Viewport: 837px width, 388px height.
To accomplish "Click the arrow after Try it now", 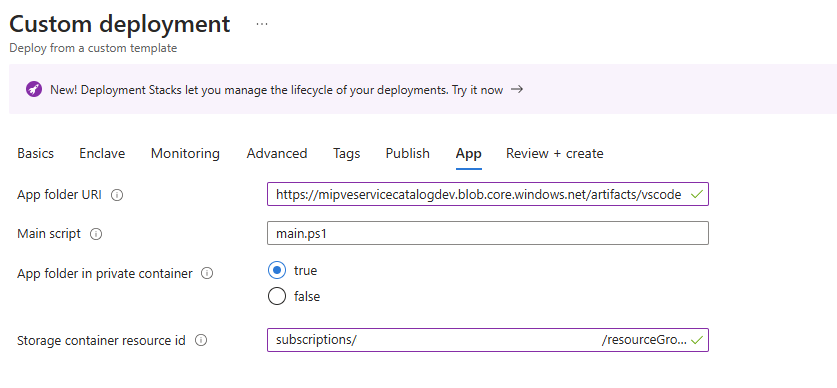I will click(516, 89).
